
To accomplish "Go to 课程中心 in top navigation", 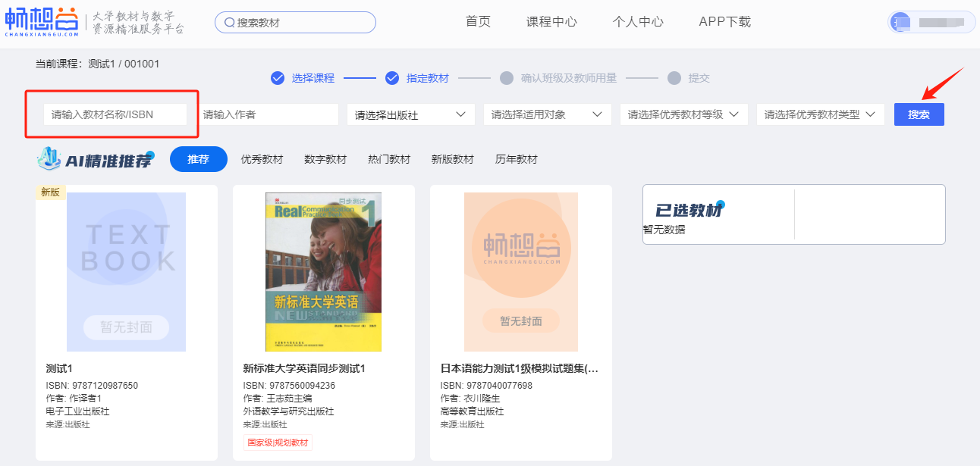I will coord(551,22).
